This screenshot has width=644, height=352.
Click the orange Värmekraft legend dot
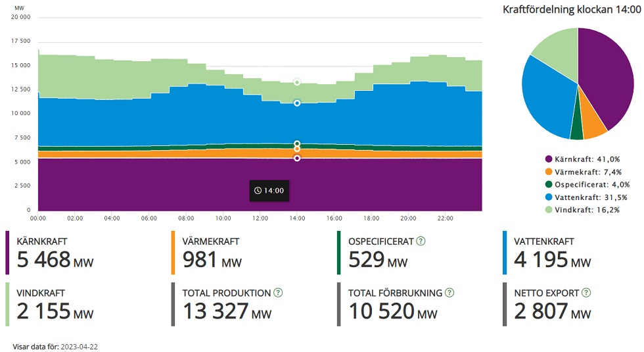(549, 172)
